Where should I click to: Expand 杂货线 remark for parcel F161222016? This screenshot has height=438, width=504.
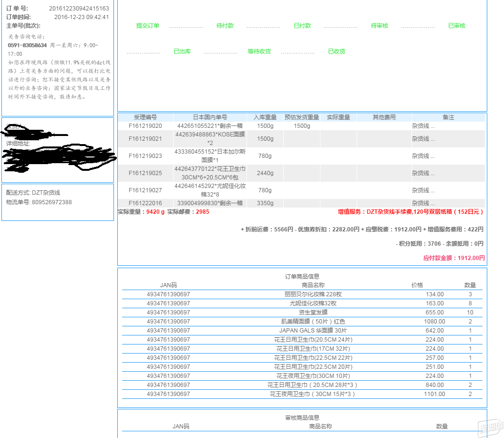(x=423, y=203)
